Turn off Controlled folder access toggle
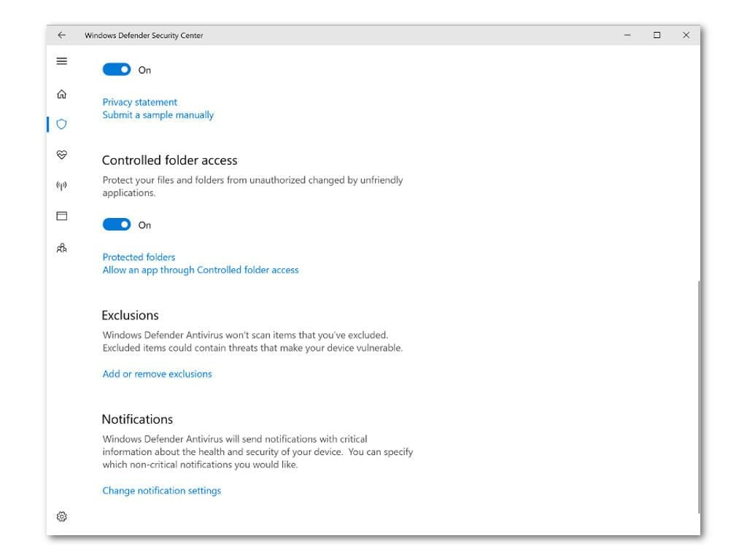The height and width of the screenshot is (560, 747). click(117, 225)
